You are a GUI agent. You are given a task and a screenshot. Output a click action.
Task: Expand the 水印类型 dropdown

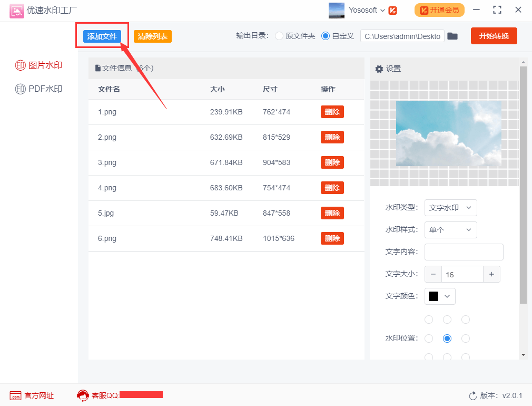tap(450, 208)
